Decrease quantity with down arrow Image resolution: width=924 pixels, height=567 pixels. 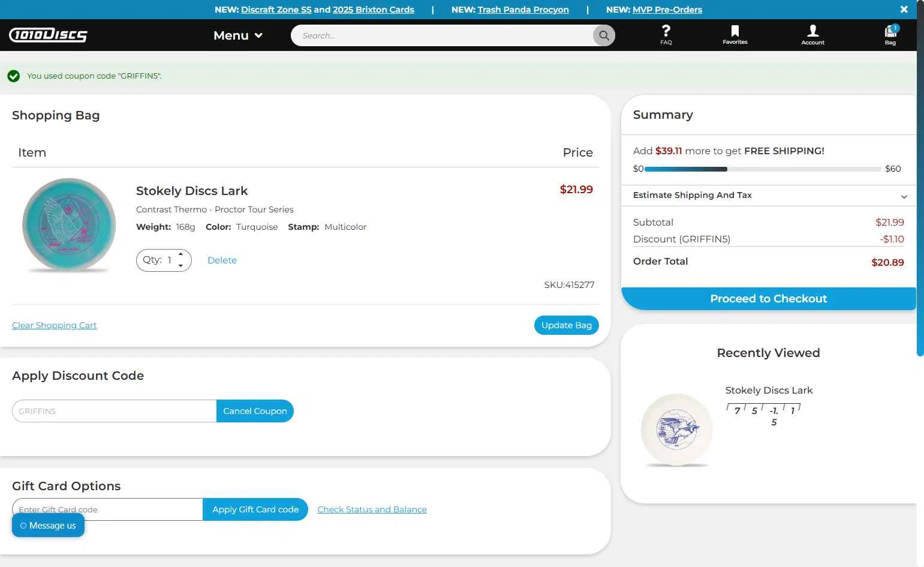point(180,266)
